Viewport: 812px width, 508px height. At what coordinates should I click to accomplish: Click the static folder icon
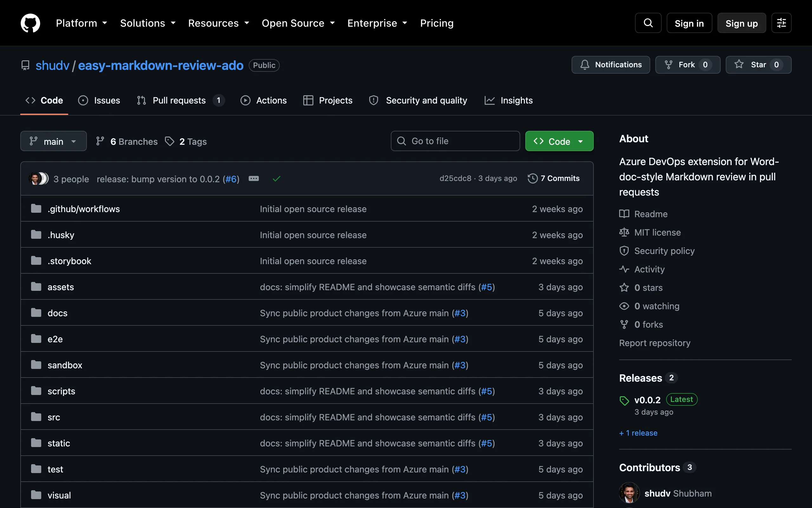click(36, 443)
